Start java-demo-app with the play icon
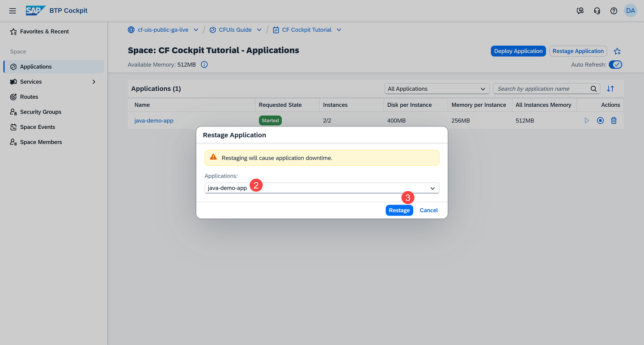Screen dimensions: 644x345 point(587,121)
